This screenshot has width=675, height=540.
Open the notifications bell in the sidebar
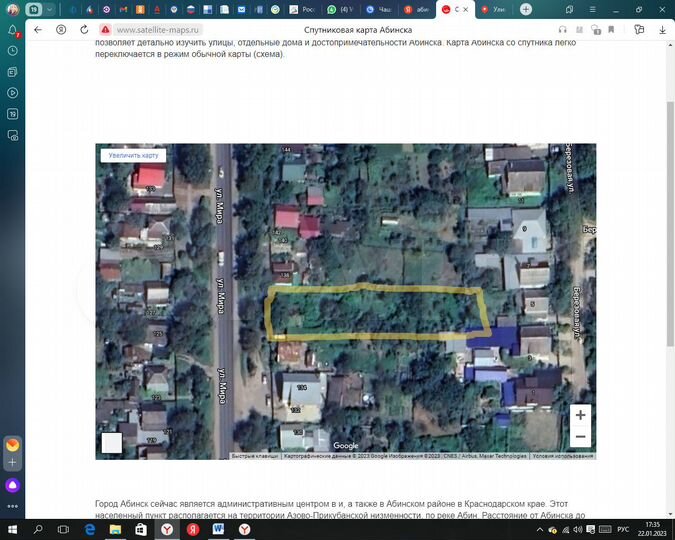pyautogui.click(x=12, y=30)
